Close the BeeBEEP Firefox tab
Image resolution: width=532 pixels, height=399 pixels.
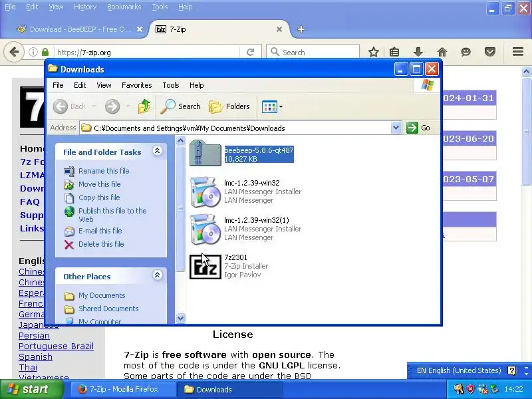pyautogui.click(x=140, y=29)
